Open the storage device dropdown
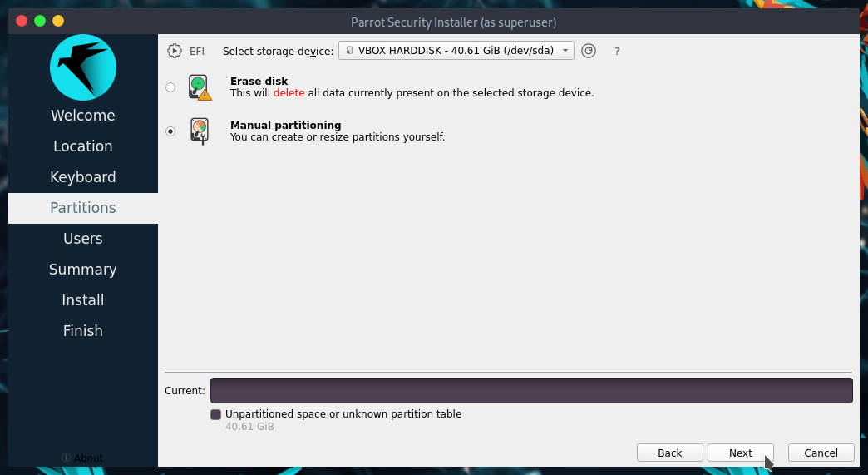 click(x=456, y=51)
